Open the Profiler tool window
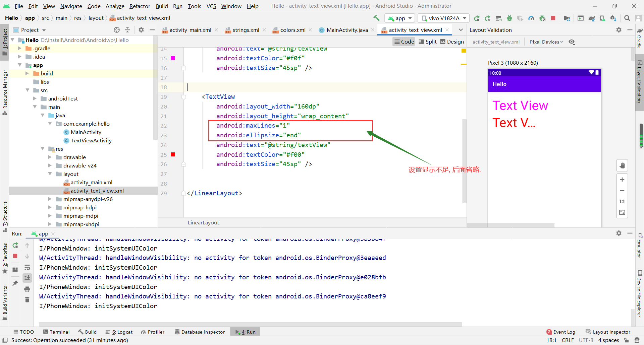 click(x=153, y=332)
